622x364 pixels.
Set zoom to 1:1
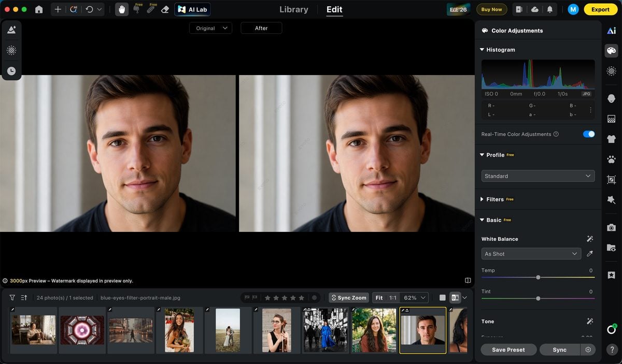[393, 298]
